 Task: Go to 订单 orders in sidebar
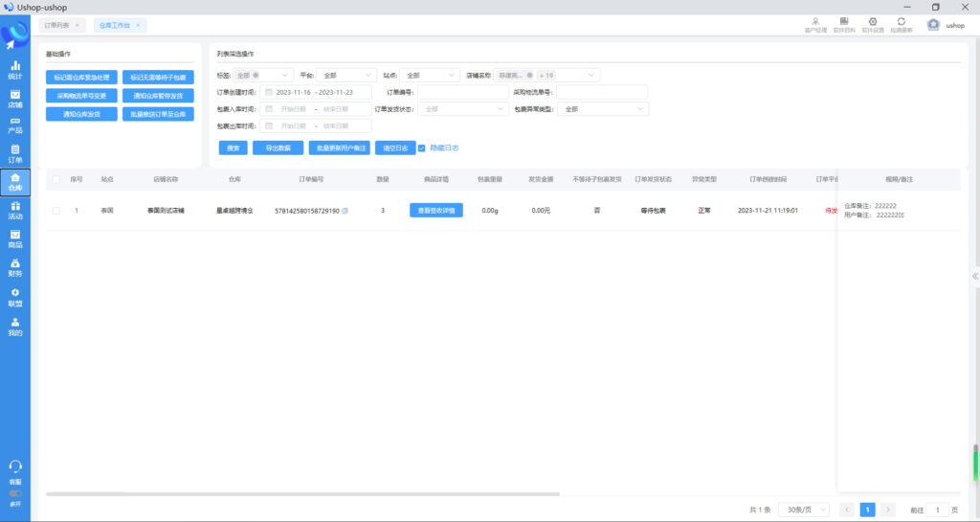[x=14, y=153]
